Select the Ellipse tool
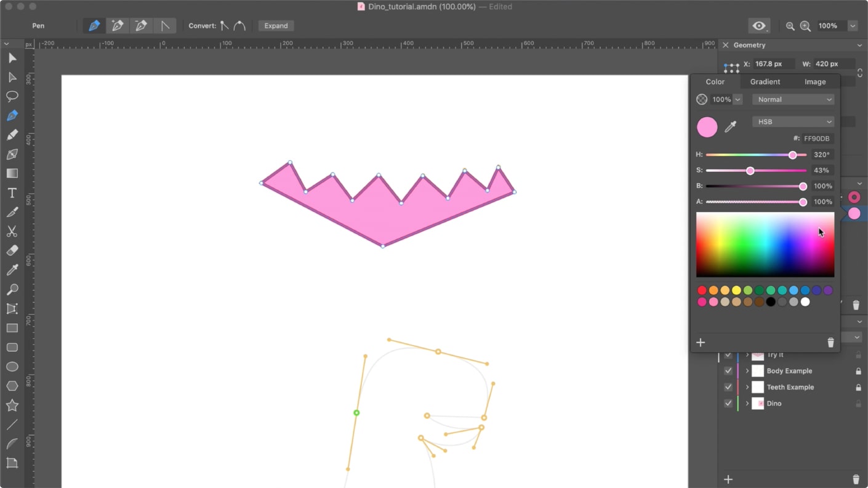 (12, 367)
